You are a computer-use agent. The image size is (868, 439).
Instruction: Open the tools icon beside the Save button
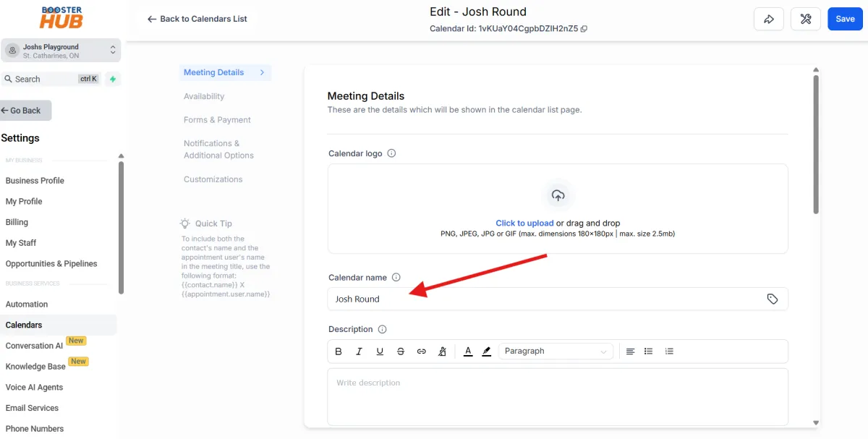(x=806, y=19)
